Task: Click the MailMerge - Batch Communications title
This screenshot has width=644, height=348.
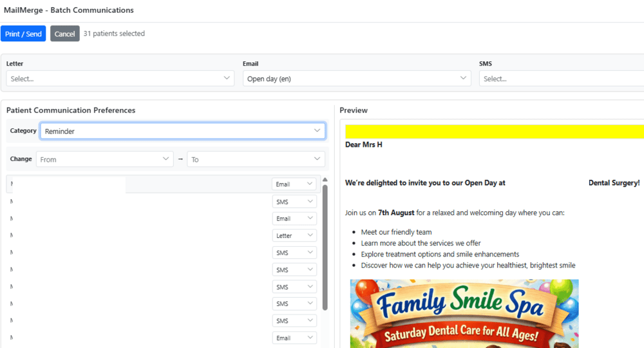Action: click(69, 10)
